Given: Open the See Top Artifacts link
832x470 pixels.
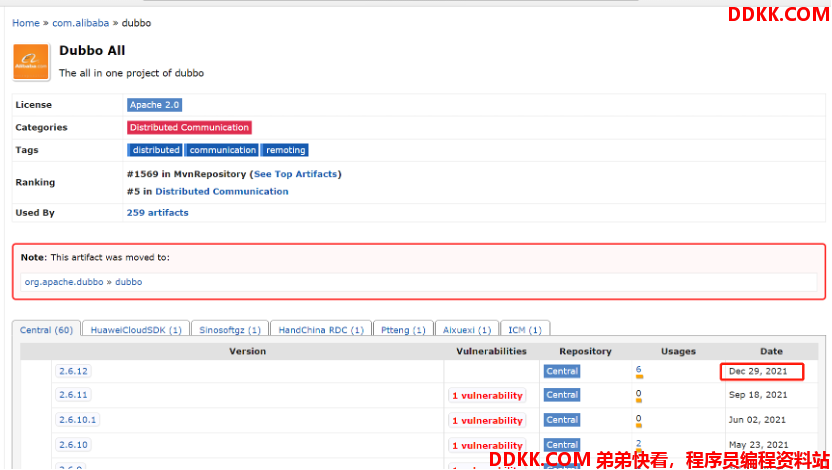Looking at the screenshot, I should [296, 174].
